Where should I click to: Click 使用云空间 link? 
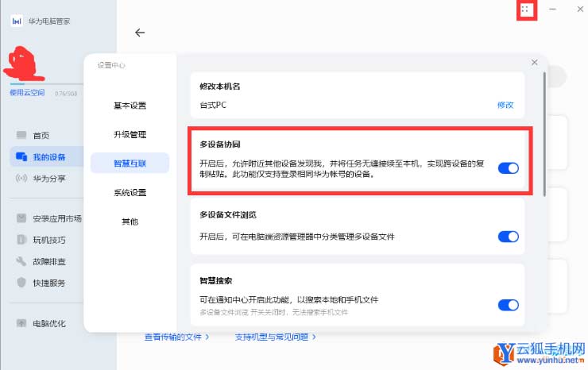pos(27,93)
